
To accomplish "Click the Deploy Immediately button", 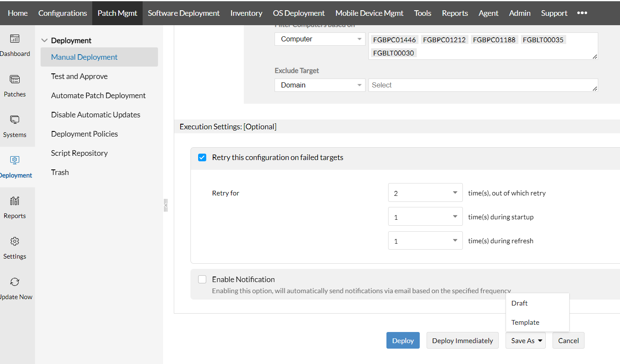I will click(x=462, y=341).
